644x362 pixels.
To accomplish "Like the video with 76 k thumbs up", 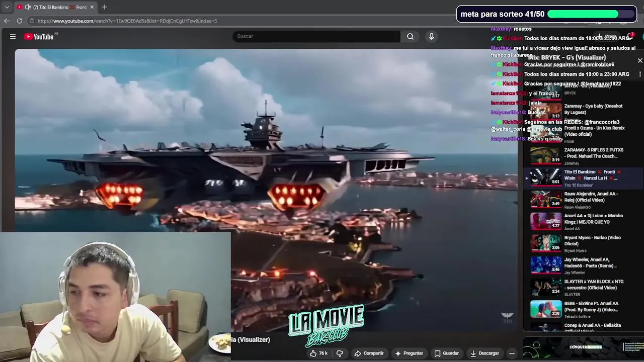I will click(x=318, y=353).
